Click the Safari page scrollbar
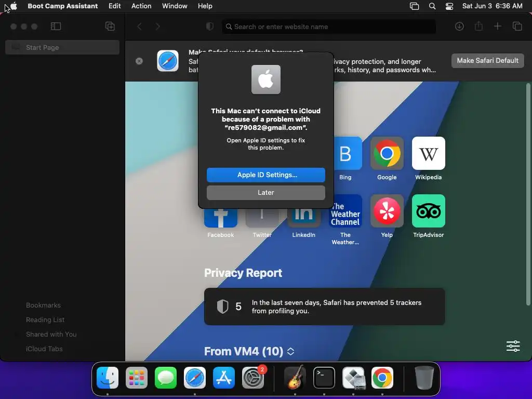This screenshot has height=399, width=532. (528, 194)
